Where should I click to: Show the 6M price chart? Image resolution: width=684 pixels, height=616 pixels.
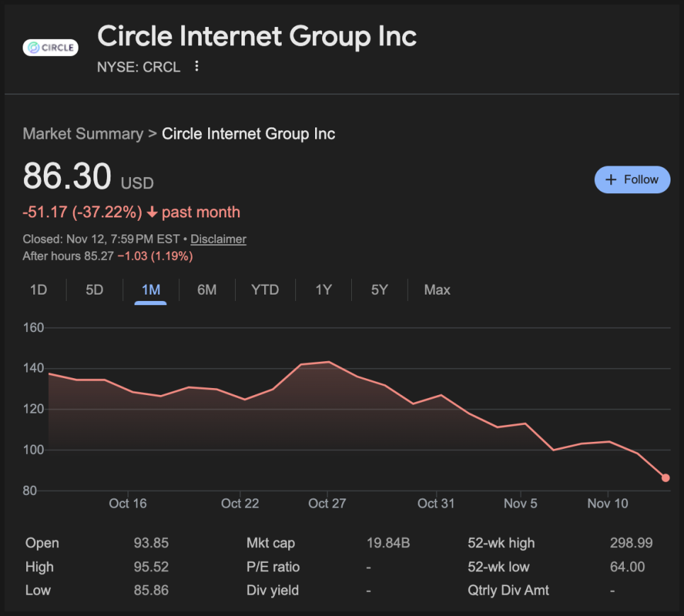pos(207,290)
